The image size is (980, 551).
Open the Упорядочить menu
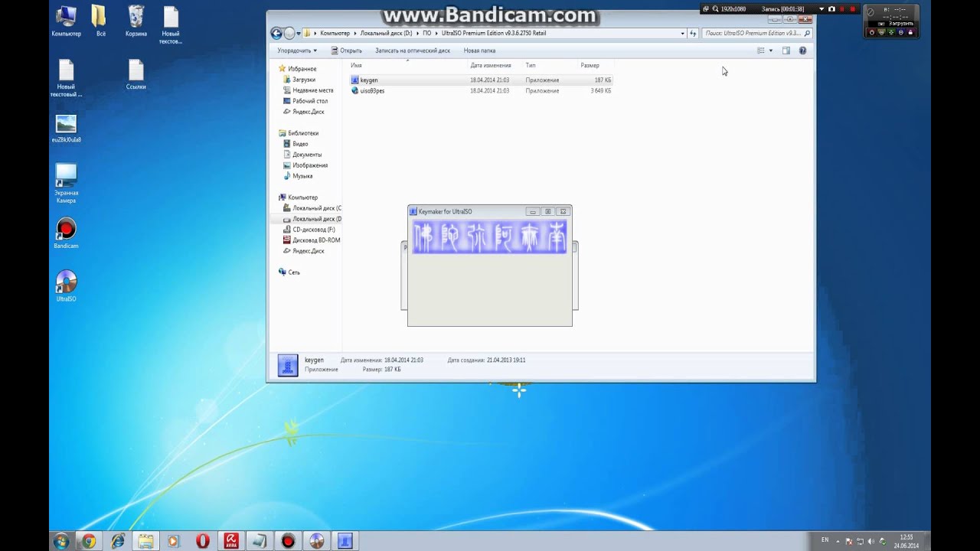[297, 51]
